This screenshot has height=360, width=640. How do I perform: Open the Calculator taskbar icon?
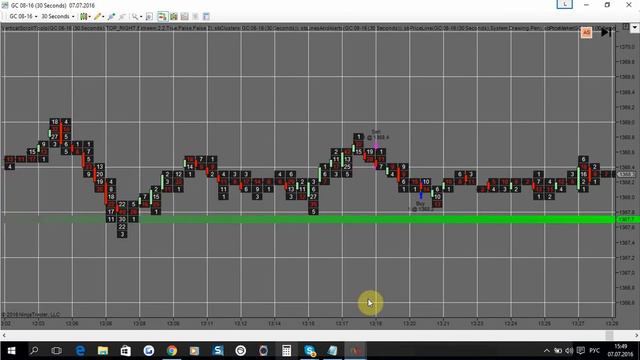pyautogui.click(x=287, y=350)
